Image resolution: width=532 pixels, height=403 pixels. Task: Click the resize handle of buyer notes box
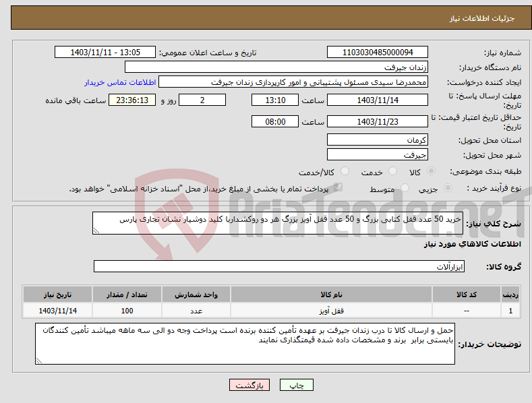(39, 361)
